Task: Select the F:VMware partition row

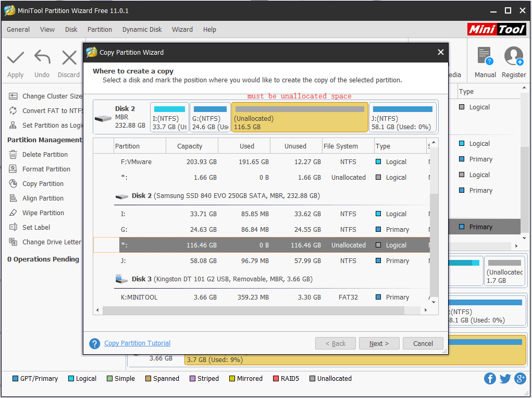Action: (261, 162)
